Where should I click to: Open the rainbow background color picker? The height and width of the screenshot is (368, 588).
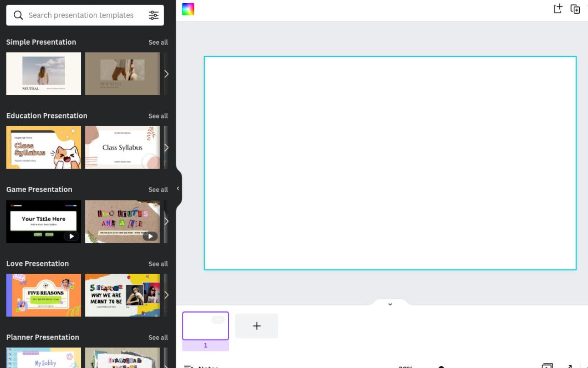coord(188,9)
